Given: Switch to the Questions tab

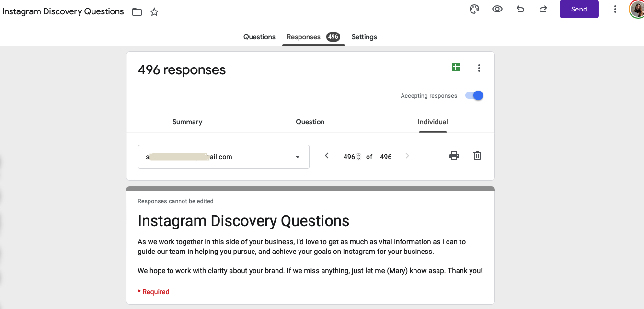Looking at the screenshot, I should pyautogui.click(x=259, y=37).
